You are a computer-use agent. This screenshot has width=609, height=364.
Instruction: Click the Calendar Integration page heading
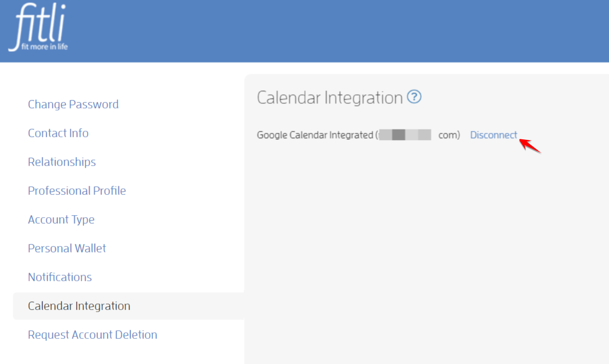click(329, 98)
